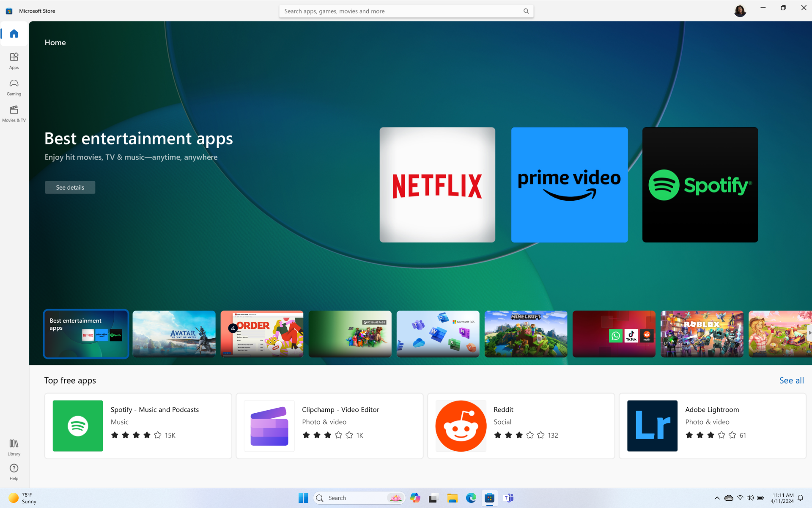Select the Order form carousel thumbnail

[262, 334]
